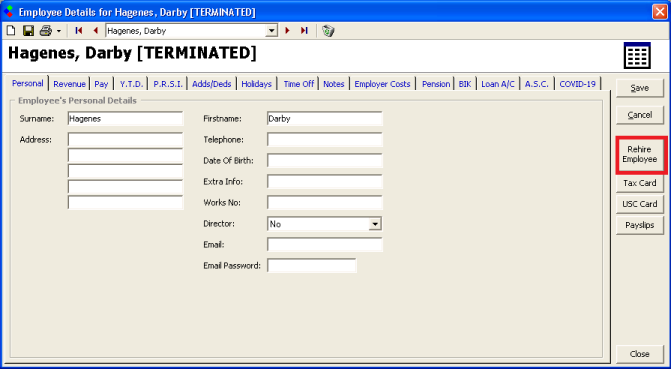Click the Firstname input field
This screenshot has height=369, width=671.
click(x=324, y=119)
